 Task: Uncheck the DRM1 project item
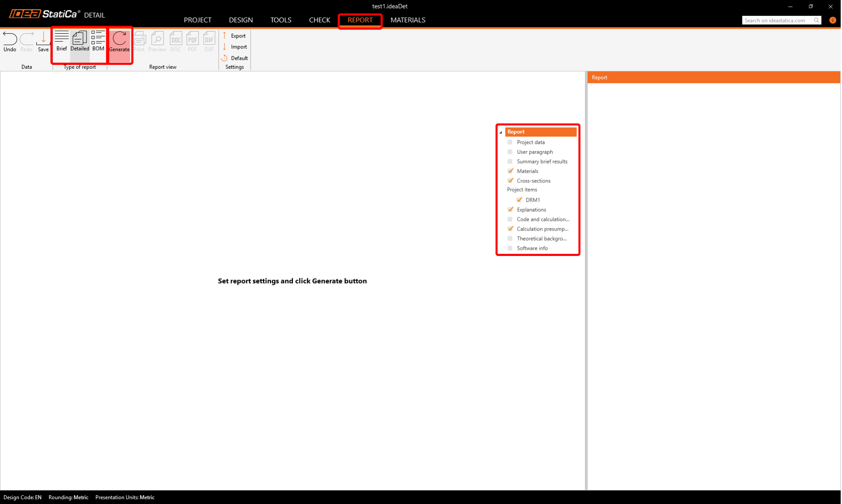coord(519,200)
